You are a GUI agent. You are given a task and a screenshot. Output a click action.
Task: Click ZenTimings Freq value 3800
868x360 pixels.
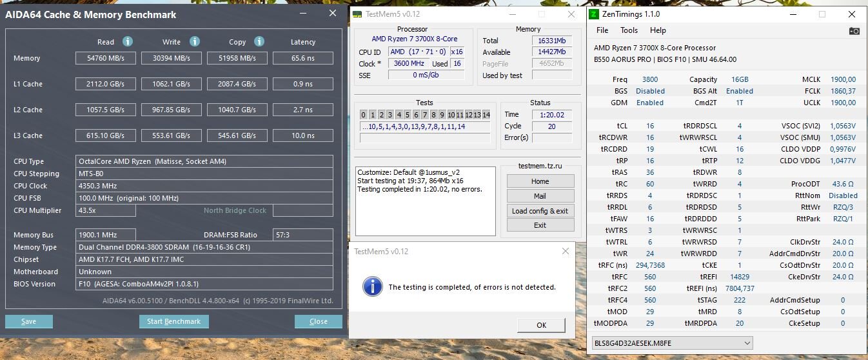[x=650, y=79]
